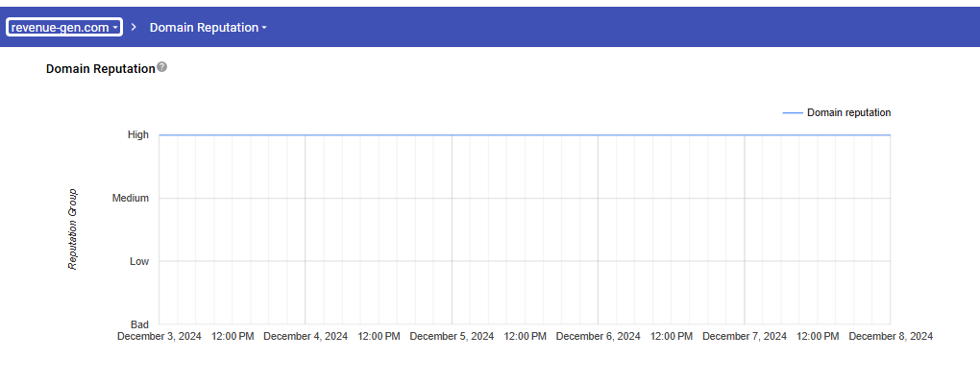The width and height of the screenshot is (980, 383).
Task: Click the December 3, 2024 date label
Action: pyautogui.click(x=159, y=336)
